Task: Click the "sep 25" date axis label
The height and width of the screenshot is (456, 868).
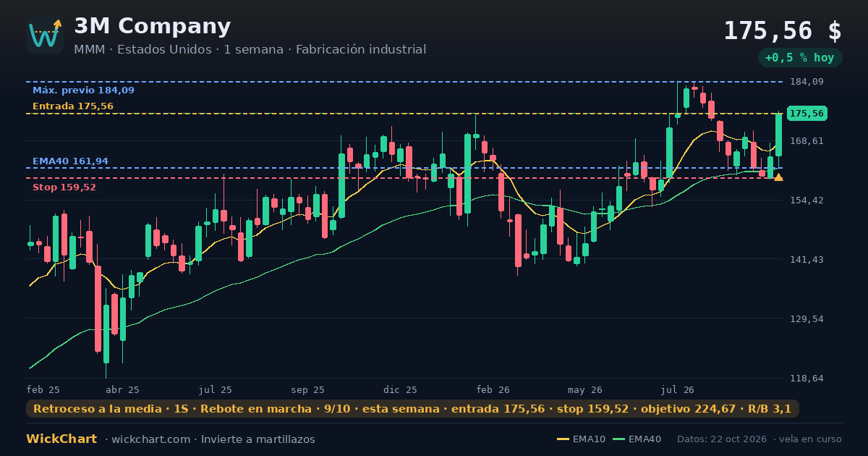Action: (x=308, y=389)
